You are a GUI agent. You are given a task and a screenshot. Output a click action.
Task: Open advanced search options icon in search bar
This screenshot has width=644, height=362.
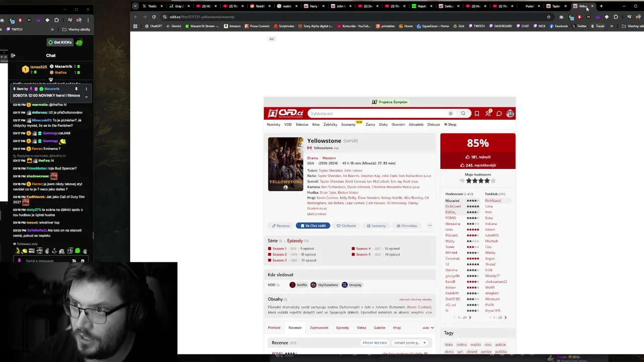pos(451,114)
